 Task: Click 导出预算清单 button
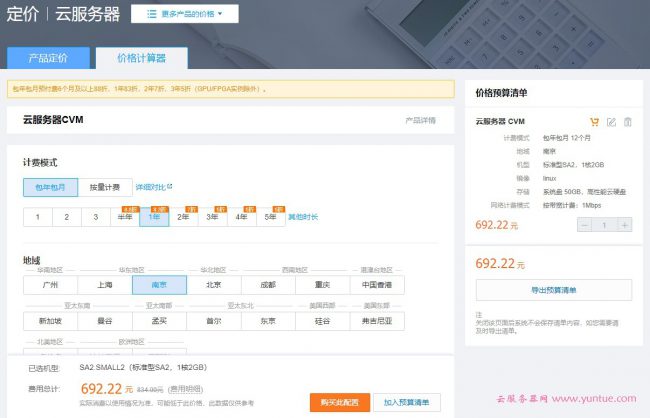tap(553, 290)
